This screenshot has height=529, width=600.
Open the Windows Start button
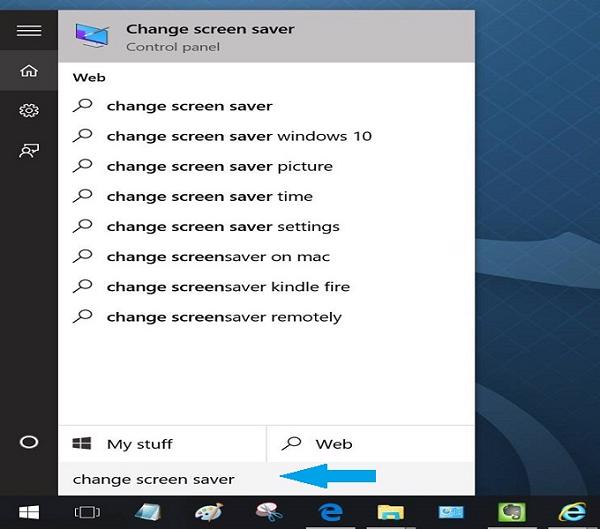[x=29, y=512]
